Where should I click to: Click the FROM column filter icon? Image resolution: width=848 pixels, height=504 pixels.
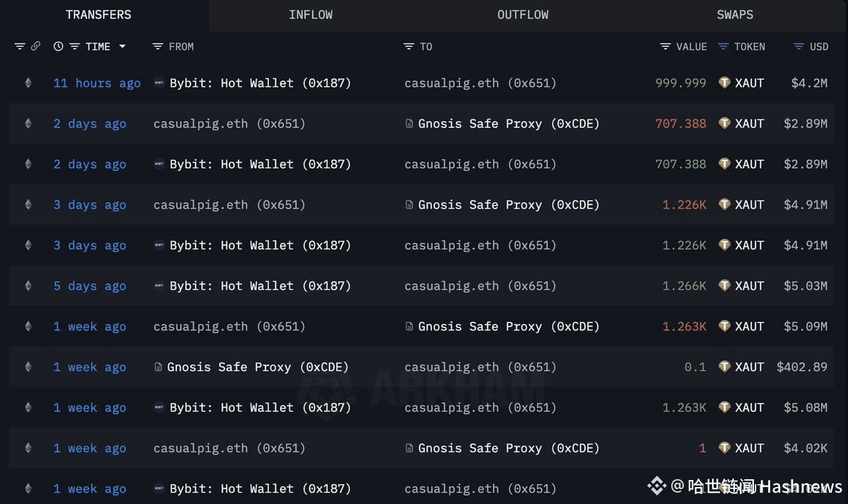click(x=158, y=47)
